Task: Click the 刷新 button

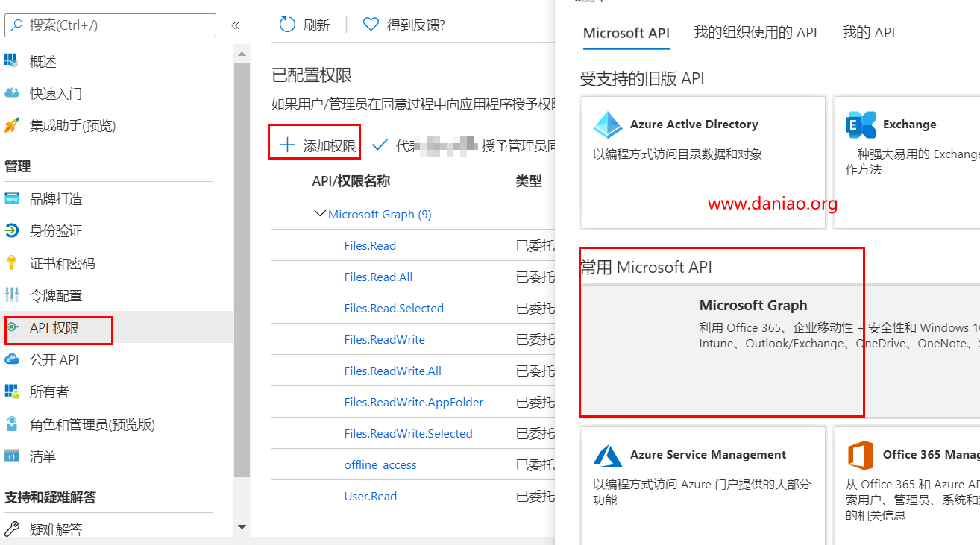Action: (304, 25)
